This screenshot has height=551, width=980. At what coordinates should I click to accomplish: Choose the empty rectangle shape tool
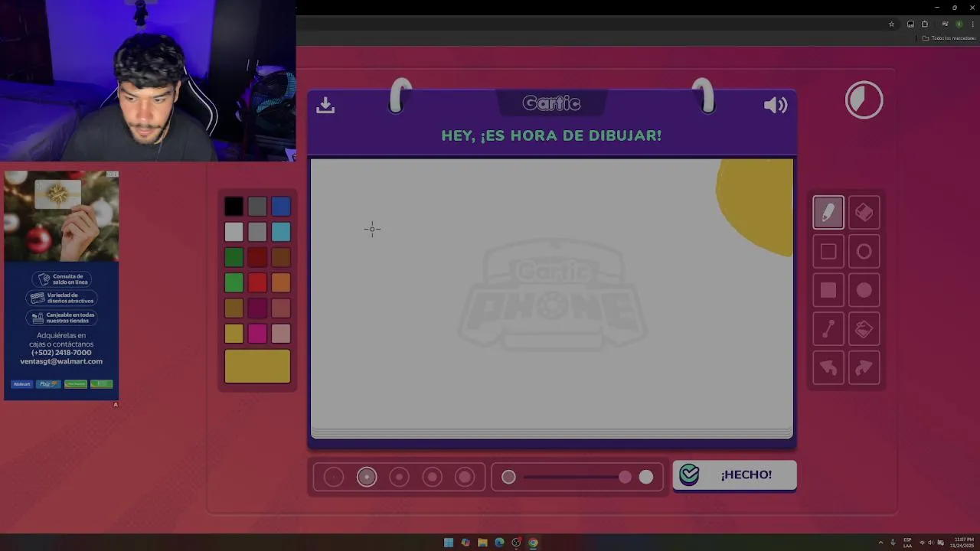[828, 252]
